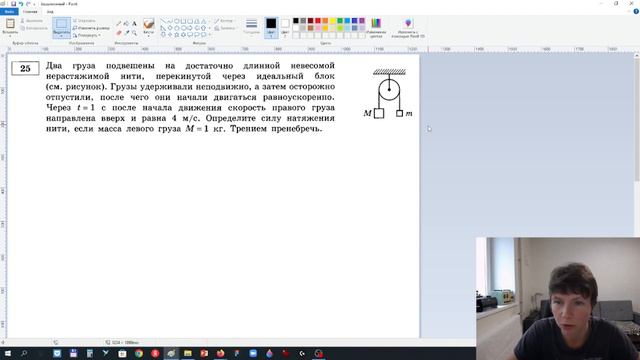Select the Color picker eyedropper tool
640x360 pixels.
tap(126, 33)
